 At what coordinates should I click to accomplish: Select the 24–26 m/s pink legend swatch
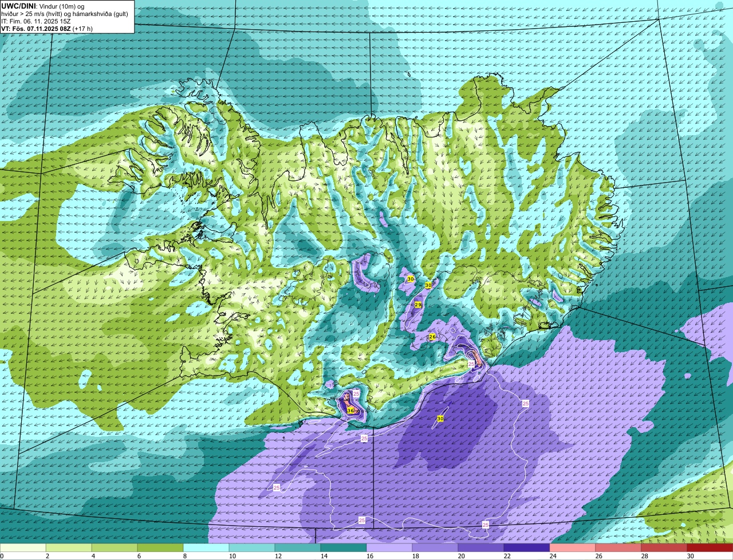point(573,548)
